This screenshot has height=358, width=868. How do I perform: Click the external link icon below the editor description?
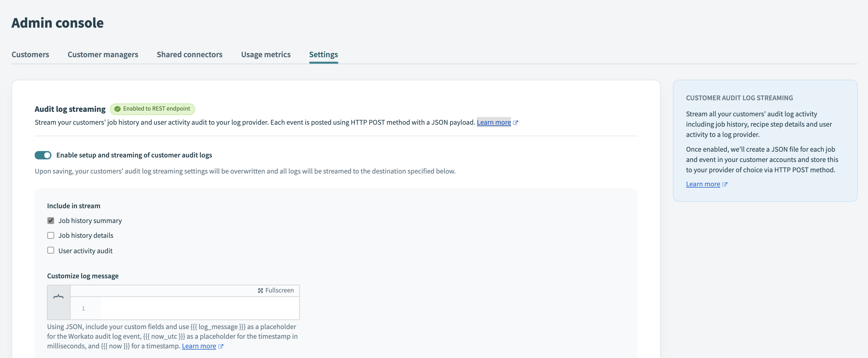pyautogui.click(x=221, y=346)
